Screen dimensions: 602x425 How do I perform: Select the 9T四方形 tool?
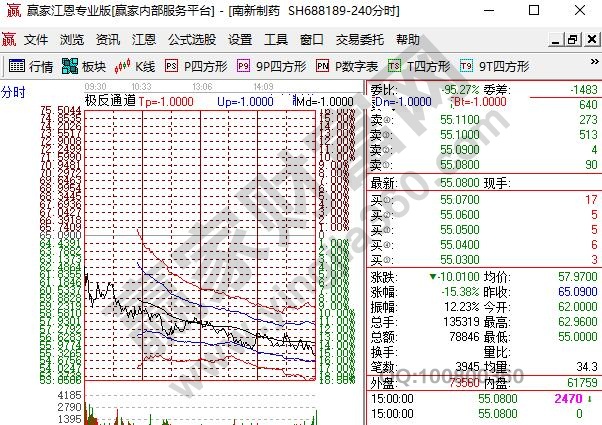click(494, 66)
